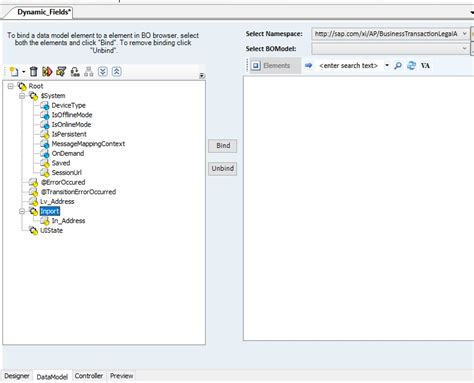Open the Select BOModel dropdown
This screenshot has width=474, height=383.
[464, 49]
